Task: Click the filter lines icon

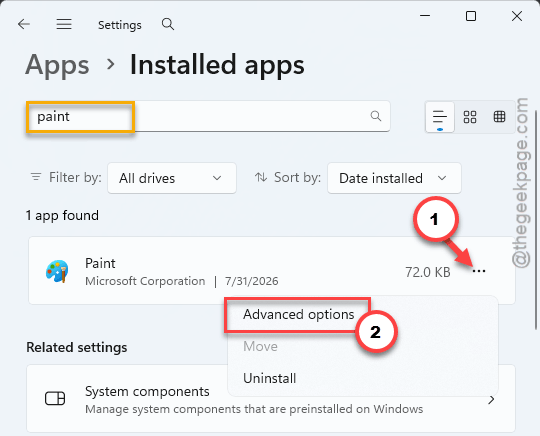Action: [x=36, y=177]
